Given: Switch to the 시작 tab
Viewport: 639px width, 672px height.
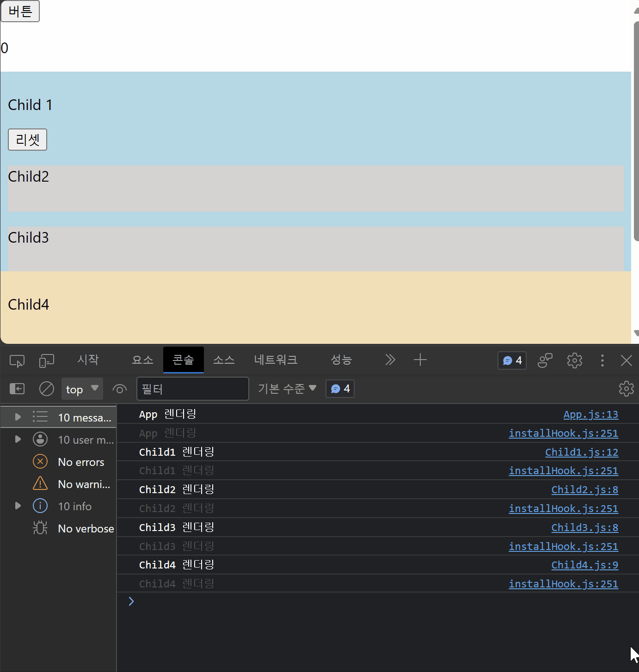Looking at the screenshot, I should (x=88, y=360).
